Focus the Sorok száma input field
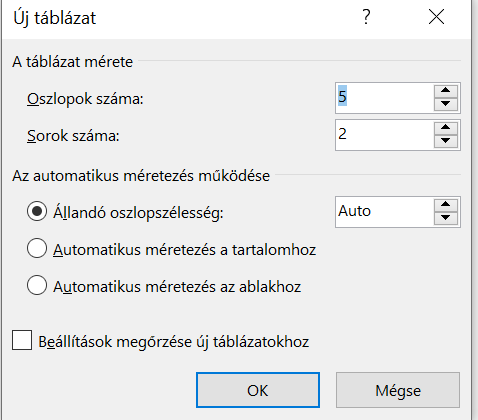 point(384,135)
